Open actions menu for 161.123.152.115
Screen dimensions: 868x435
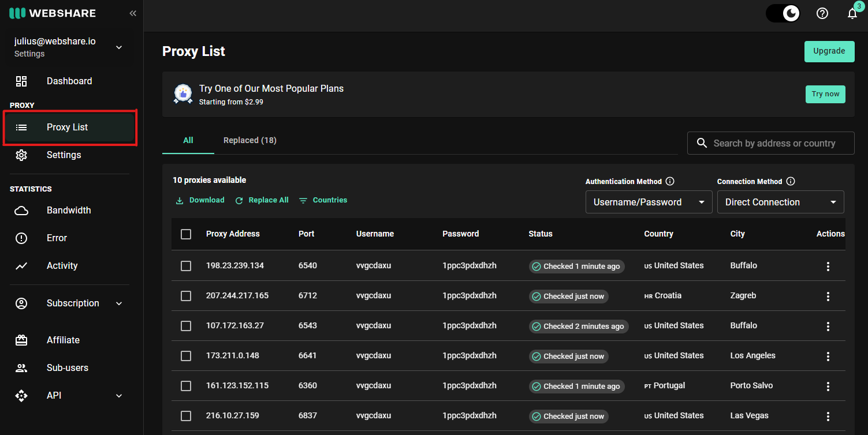[828, 387]
